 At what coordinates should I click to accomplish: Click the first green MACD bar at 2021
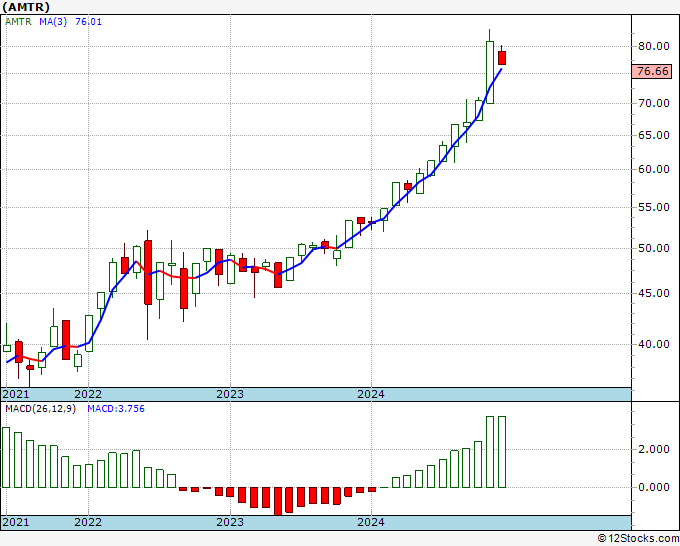6,458
